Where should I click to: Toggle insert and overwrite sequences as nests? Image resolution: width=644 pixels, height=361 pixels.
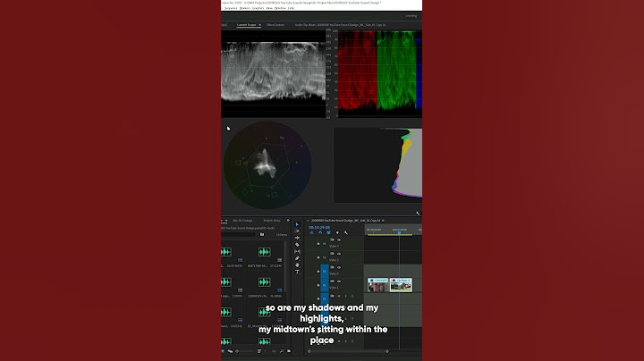click(312, 232)
